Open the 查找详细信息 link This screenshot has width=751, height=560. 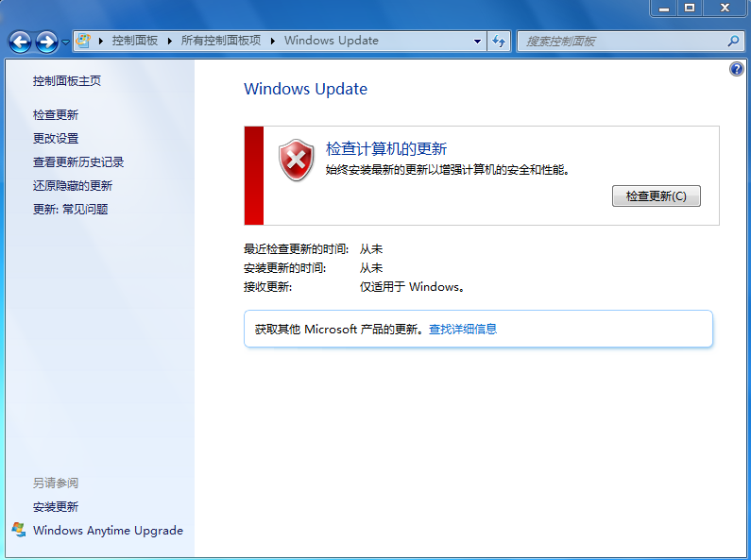pyautogui.click(x=463, y=330)
